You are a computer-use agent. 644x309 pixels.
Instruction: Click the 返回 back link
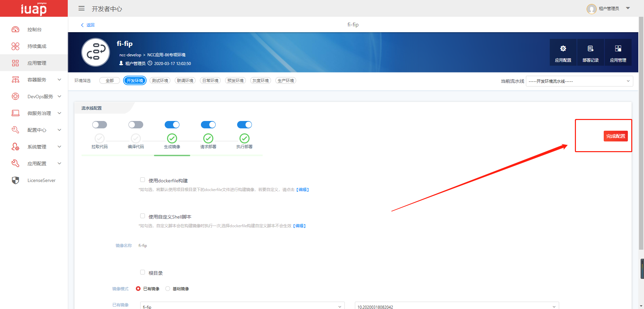[x=88, y=25]
